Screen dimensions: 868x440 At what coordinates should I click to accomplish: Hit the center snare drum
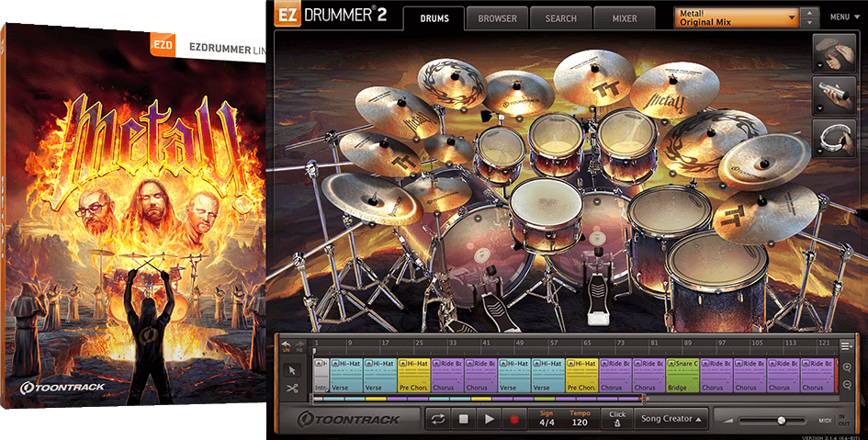click(547, 215)
